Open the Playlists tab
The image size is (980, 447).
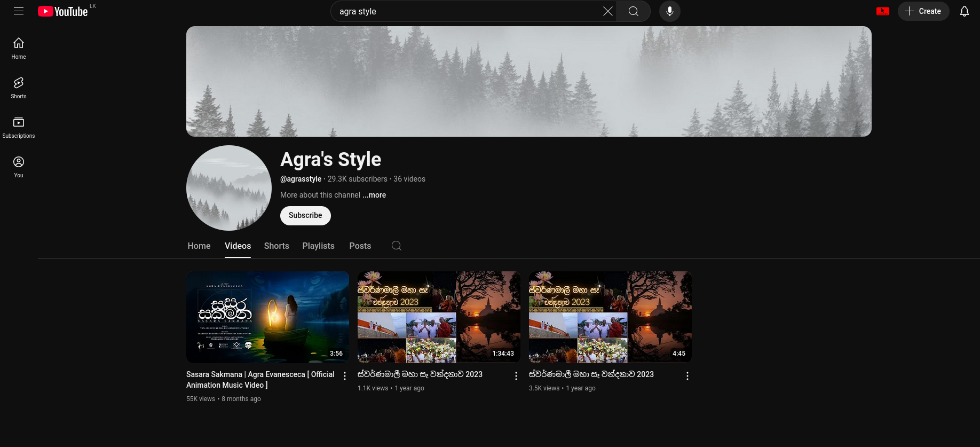[x=318, y=246]
